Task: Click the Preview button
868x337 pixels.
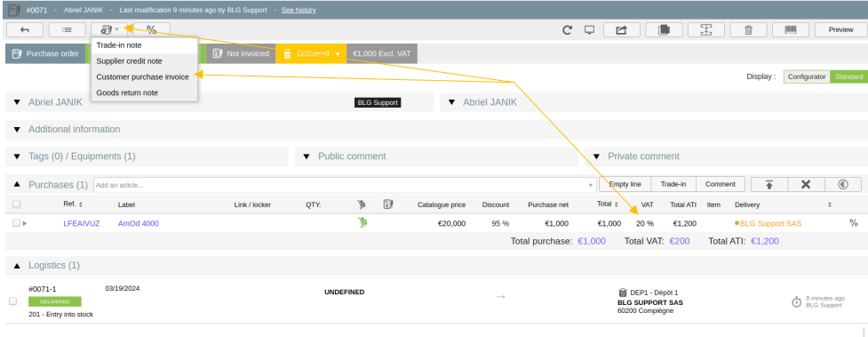Action: tap(840, 30)
